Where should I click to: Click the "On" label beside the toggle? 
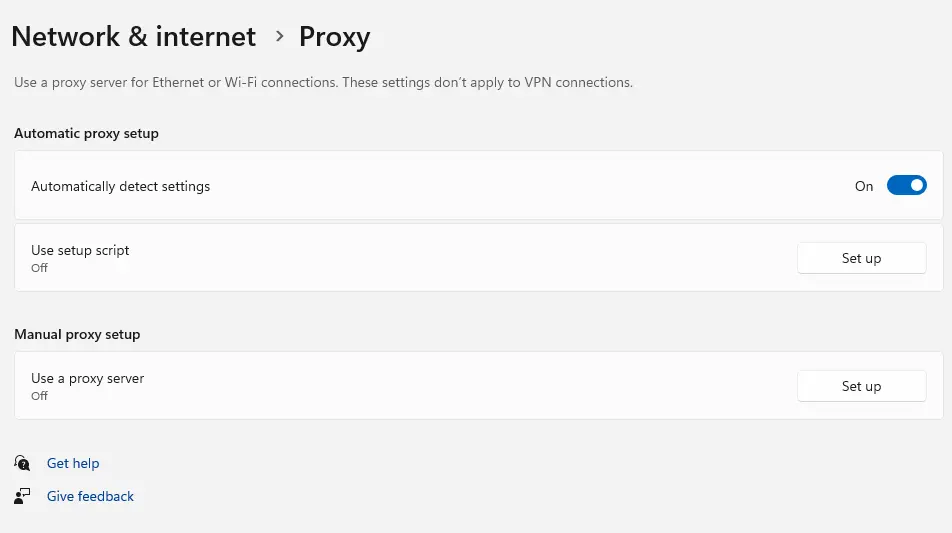point(864,186)
